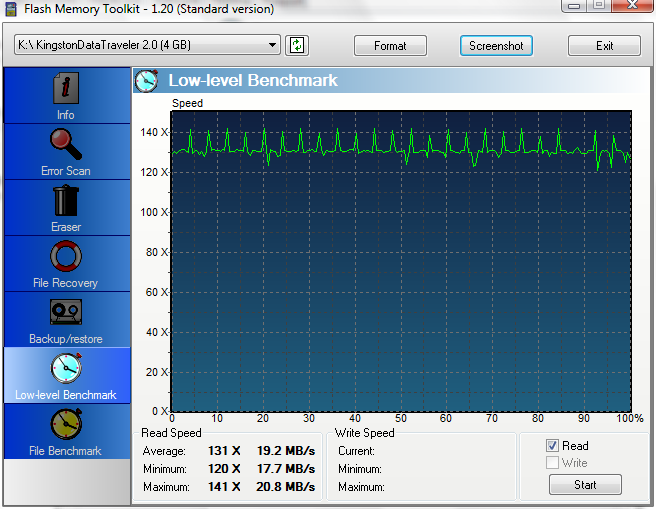Screen dimensions: 656x509
Task: Open the Eraser trash can tool
Action: (x=66, y=202)
